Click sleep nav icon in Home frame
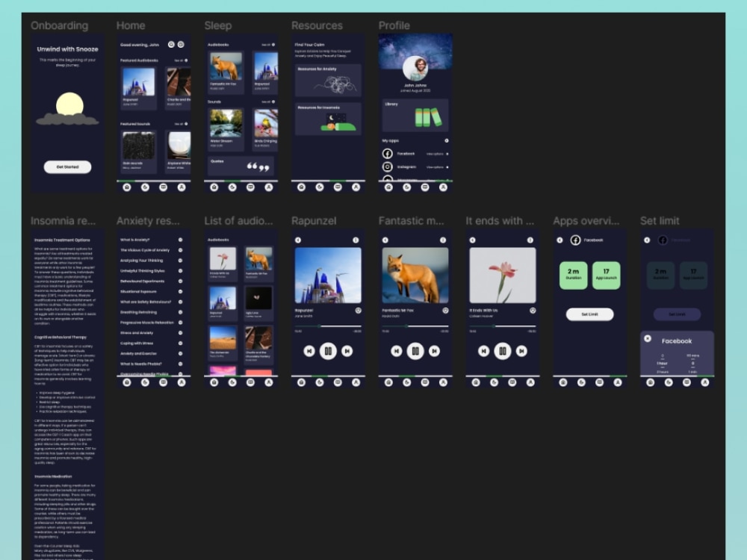The image size is (747, 560). click(145, 187)
